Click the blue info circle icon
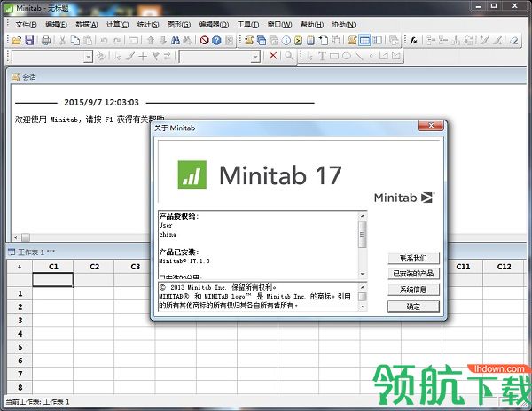This screenshot has height=411, width=532. pos(286,41)
